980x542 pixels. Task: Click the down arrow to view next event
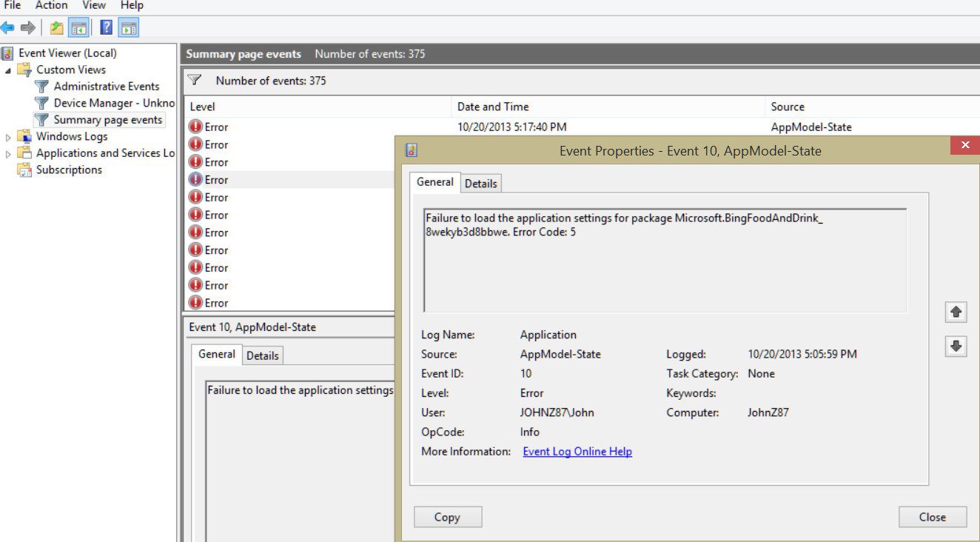(x=956, y=346)
